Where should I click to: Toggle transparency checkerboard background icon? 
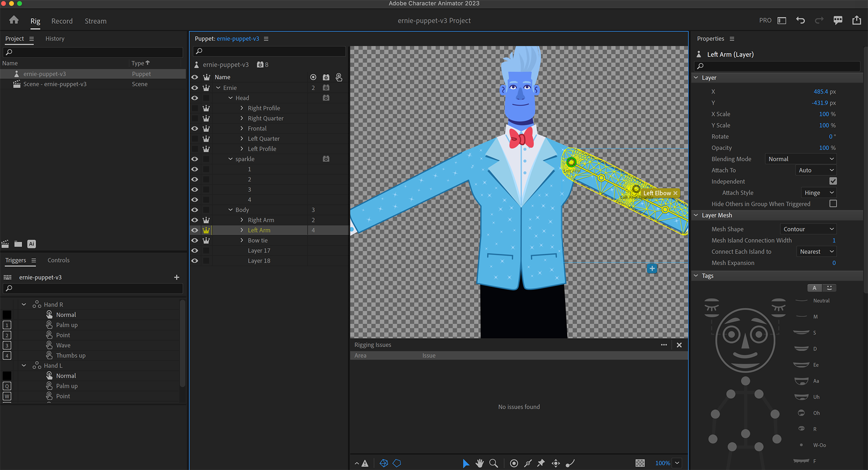click(x=640, y=463)
